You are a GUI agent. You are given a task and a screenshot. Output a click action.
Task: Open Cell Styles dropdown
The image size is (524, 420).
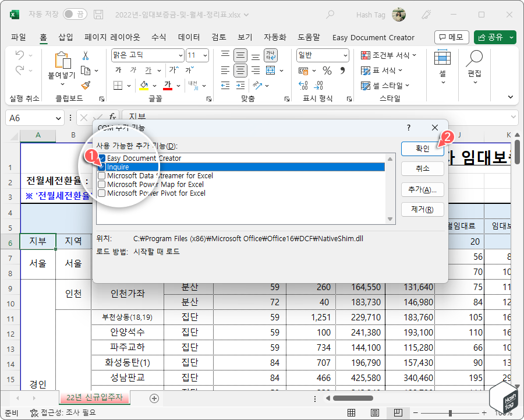point(385,86)
